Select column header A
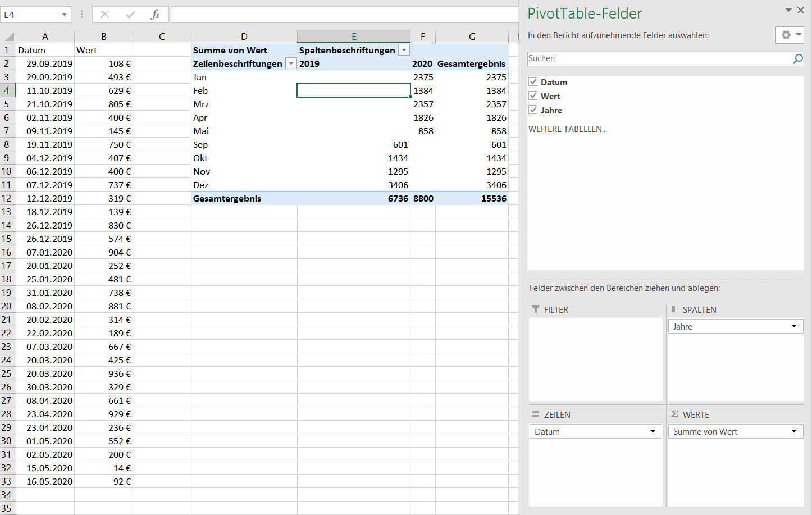Image resolution: width=812 pixels, height=515 pixels. click(x=45, y=37)
